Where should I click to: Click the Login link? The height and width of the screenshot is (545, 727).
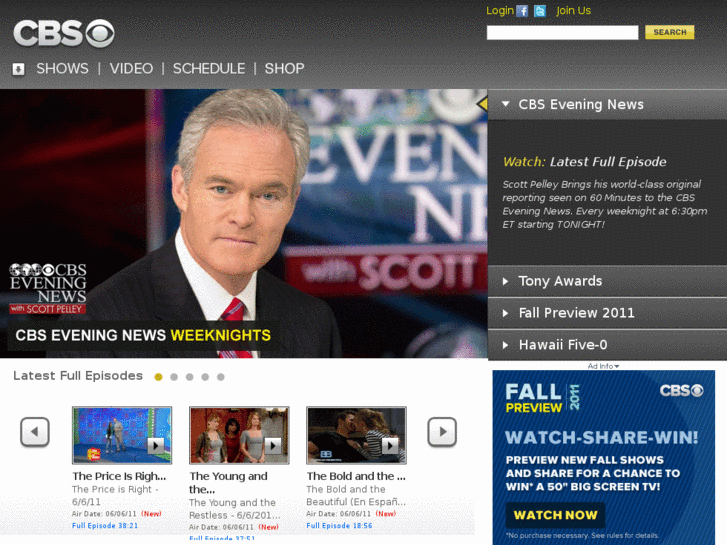(x=500, y=11)
